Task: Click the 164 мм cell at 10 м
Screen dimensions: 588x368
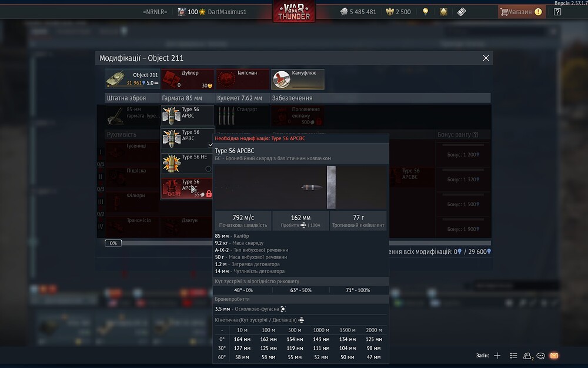Action: point(242,339)
